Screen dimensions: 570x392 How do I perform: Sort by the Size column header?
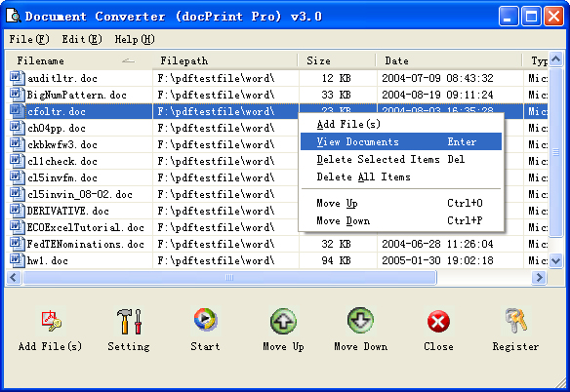coord(337,60)
